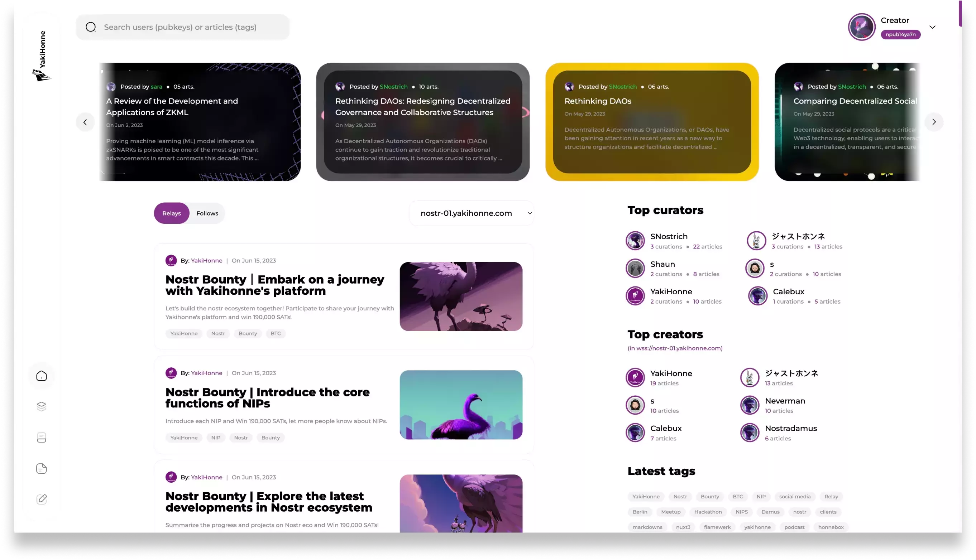976x560 pixels.
Task: Select the Hackathon tag in Latest tags
Action: [x=708, y=512]
